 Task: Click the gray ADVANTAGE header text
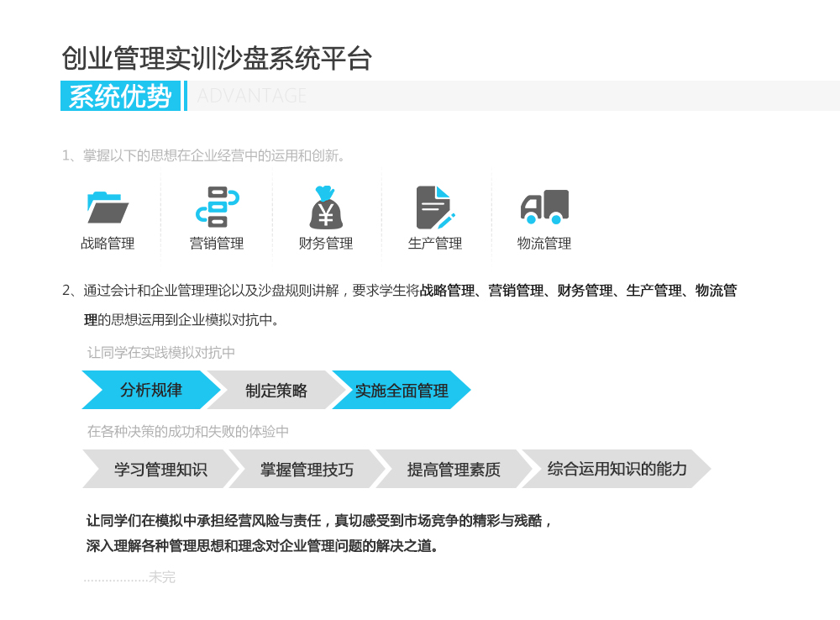pyautogui.click(x=252, y=97)
